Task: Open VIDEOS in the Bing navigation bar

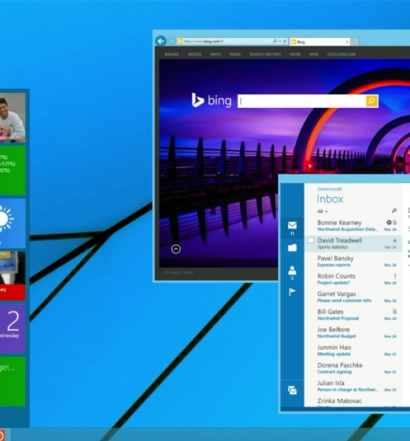Action: point(194,54)
